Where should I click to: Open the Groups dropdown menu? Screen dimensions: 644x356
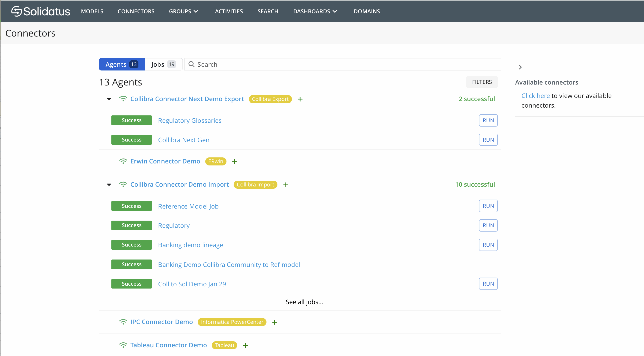[x=184, y=11]
